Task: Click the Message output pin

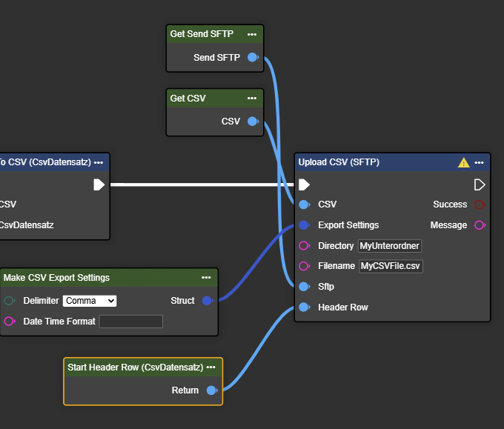Action: (x=480, y=225)
